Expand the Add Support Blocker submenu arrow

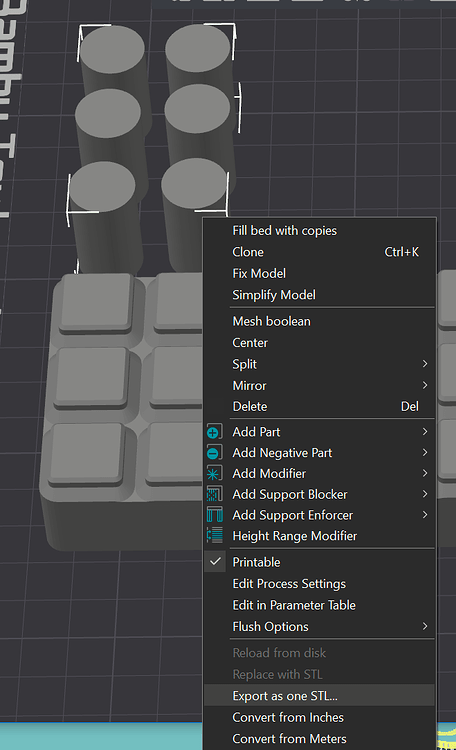[x=424, y=494]
